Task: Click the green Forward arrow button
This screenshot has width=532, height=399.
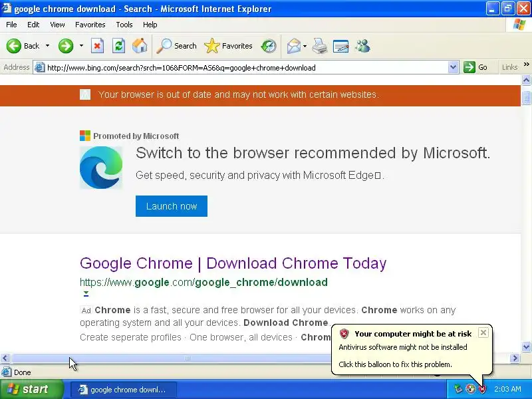Action: click(65, 46)
